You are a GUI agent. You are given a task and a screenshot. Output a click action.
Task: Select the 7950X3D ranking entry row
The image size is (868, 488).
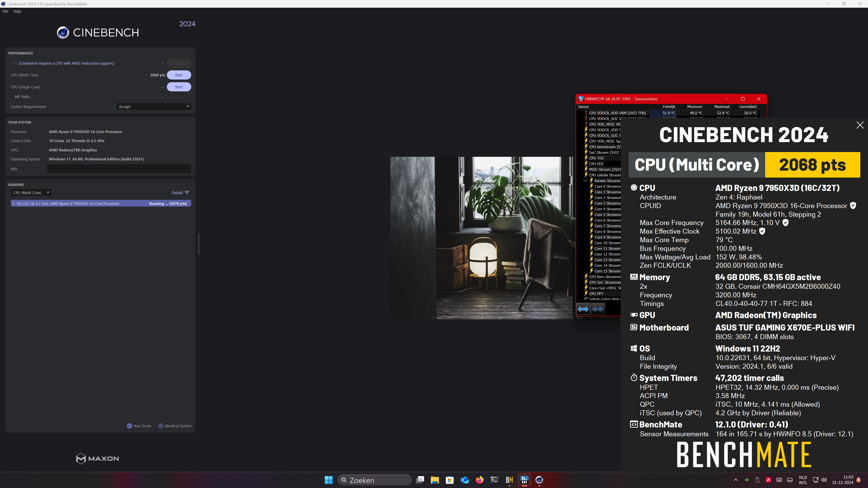tap(101, 203)
